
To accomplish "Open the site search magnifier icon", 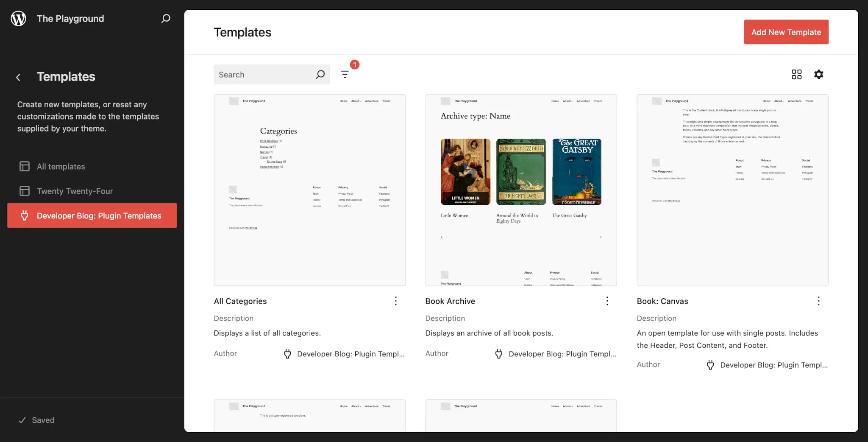I will pos(166,19).
